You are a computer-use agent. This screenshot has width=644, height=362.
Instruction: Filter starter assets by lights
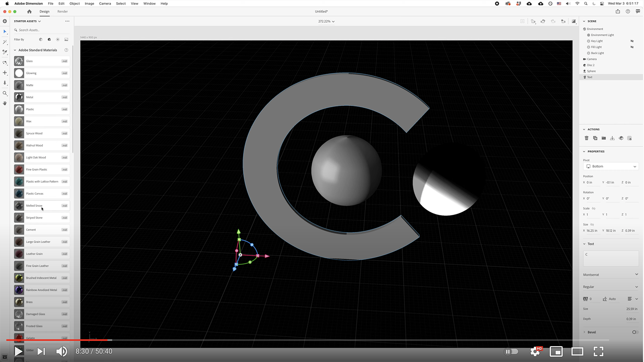tap(58, 39)
